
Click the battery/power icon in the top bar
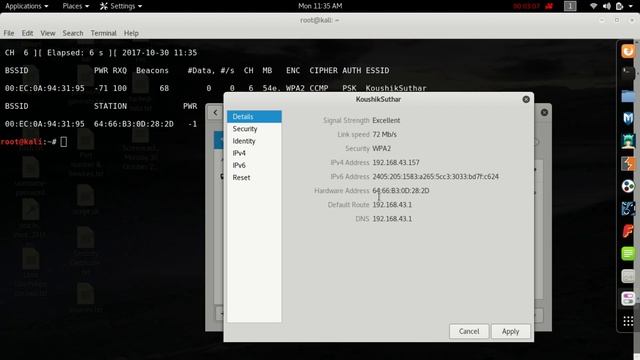tap(620, 6)
